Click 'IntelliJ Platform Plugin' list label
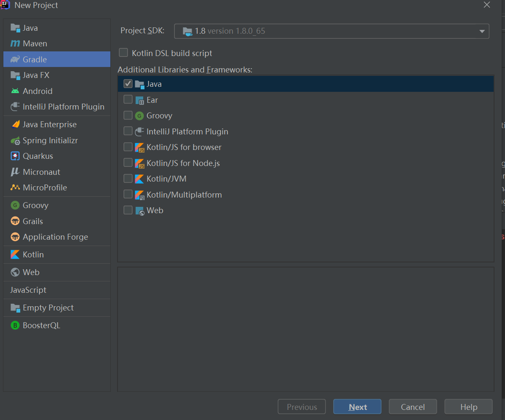 click(x=187, y=131)
